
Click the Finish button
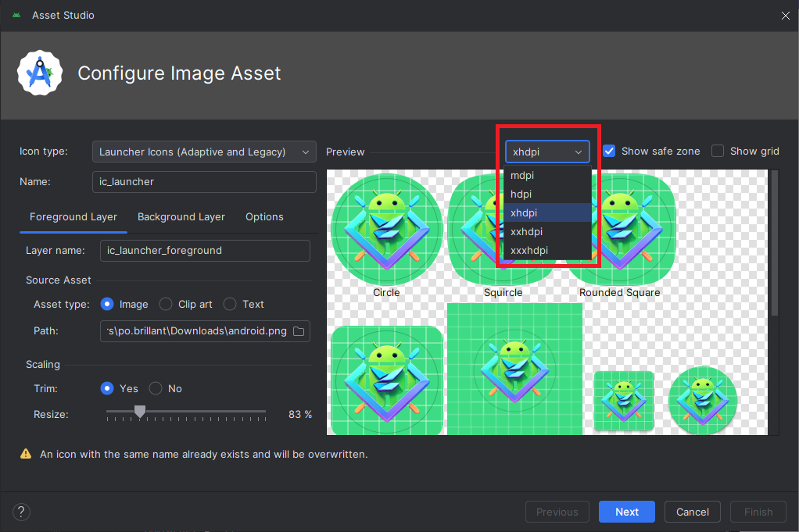click(x=758, y=512)
